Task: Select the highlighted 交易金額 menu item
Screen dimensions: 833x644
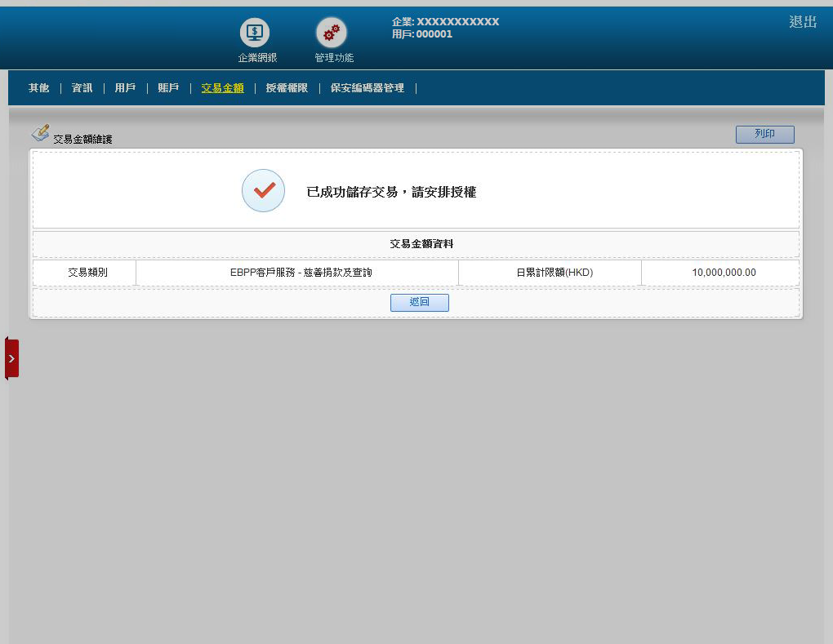Action: (x=222, y=88)
